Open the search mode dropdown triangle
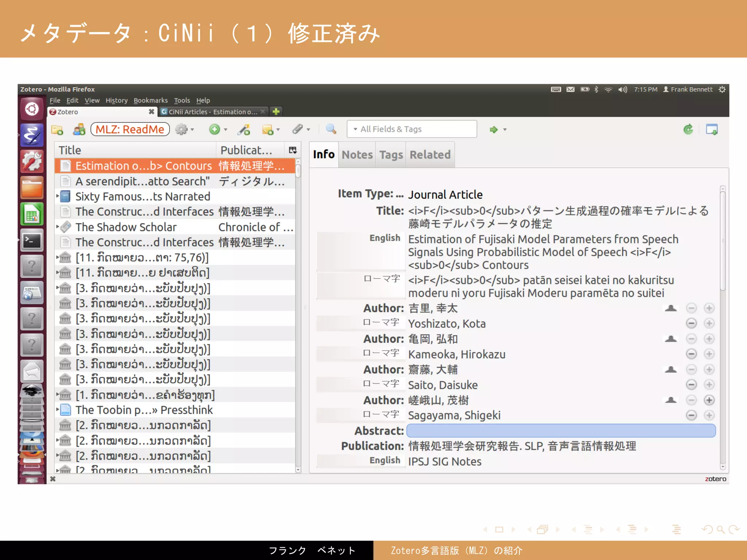 355,129
